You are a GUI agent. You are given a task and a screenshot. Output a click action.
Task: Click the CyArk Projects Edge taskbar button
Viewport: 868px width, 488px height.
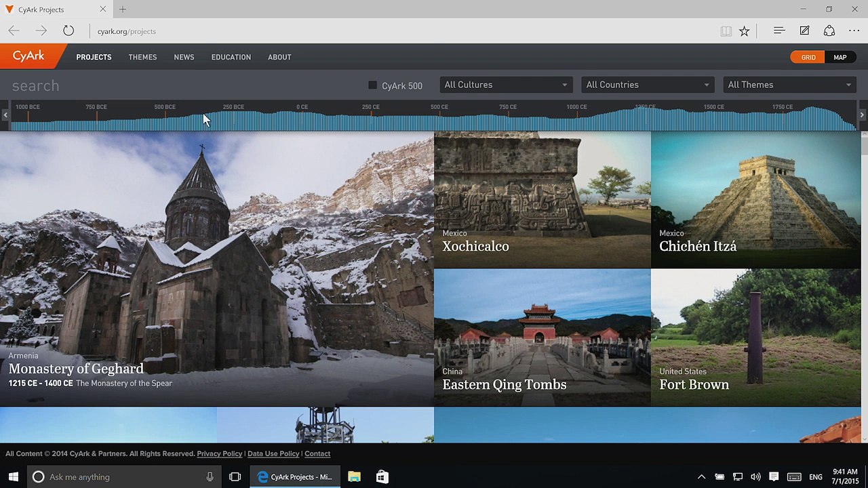coord(295,476)
